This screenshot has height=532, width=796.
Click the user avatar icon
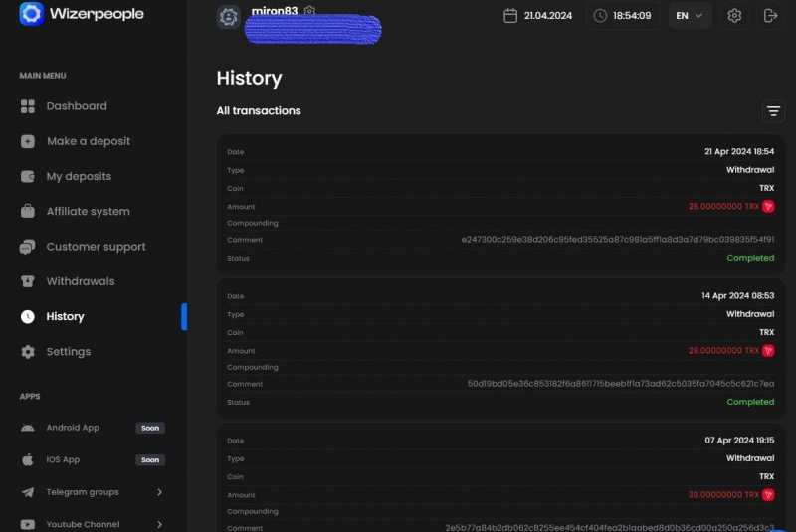pyautogui.click(x=229, y=16)
